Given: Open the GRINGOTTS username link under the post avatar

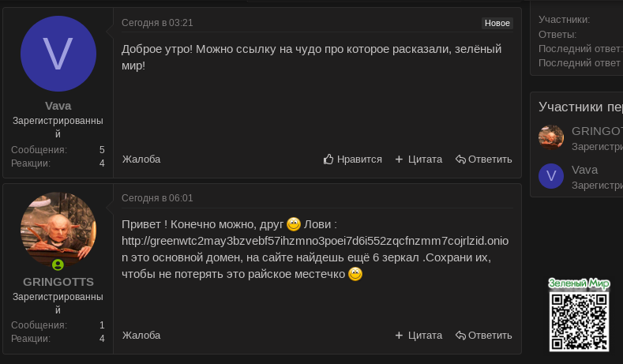Looking at the screenshot, I should point(58,282).
